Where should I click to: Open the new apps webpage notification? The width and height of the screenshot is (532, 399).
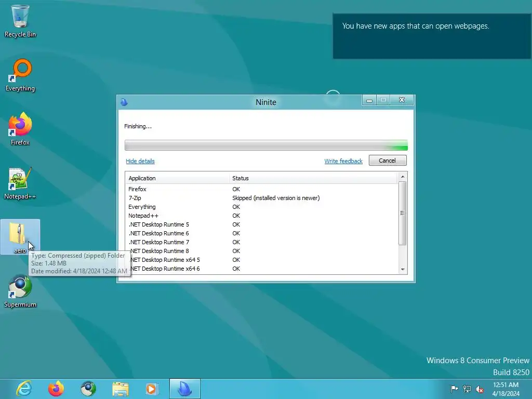(x=432, y=36)
